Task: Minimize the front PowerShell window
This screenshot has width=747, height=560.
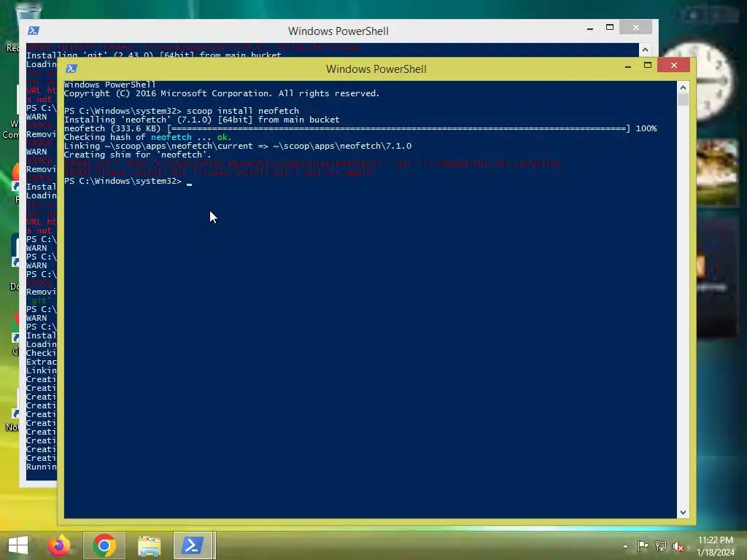Action: [x=628, y=66]
